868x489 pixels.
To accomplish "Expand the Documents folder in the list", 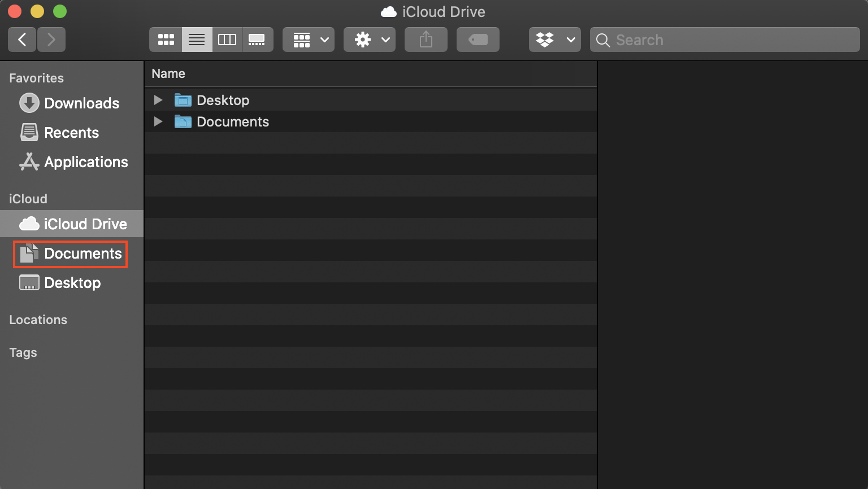I will point(158,121).
